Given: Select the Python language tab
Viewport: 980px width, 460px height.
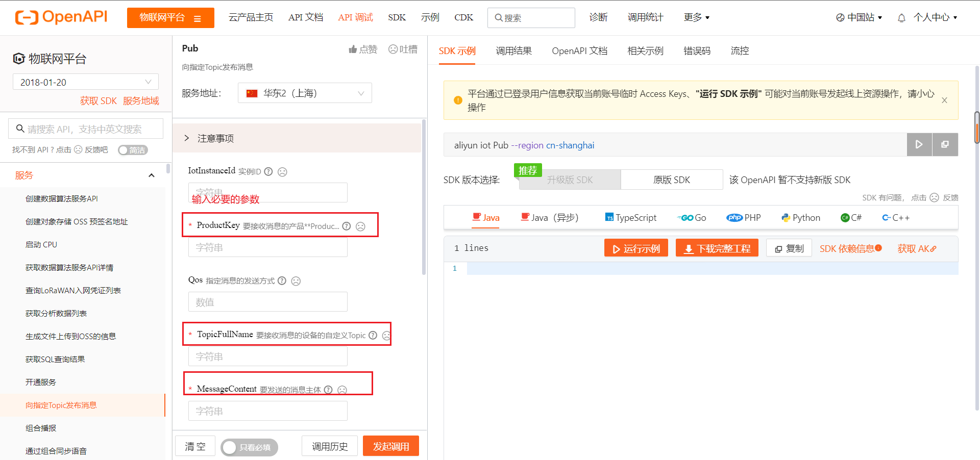Looking at the screenshot, I should click(800, 218).
